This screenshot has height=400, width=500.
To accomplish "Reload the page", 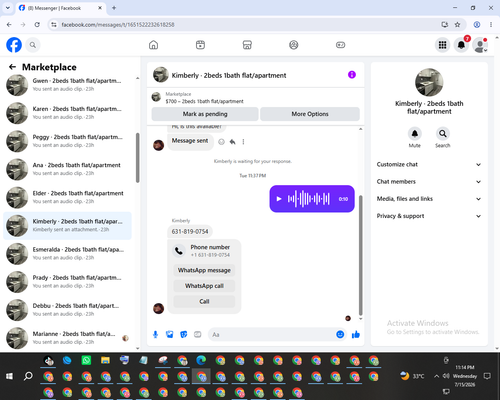I will [x=37, y=24].
